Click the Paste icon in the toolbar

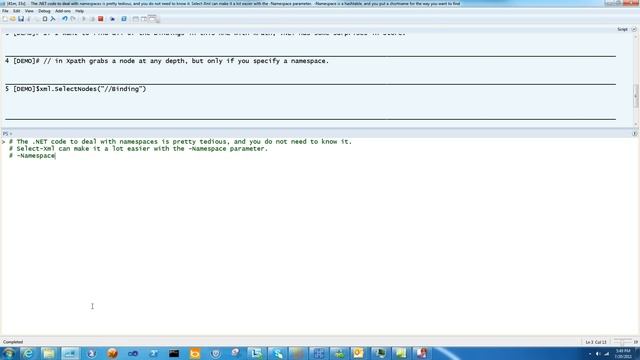45,19
